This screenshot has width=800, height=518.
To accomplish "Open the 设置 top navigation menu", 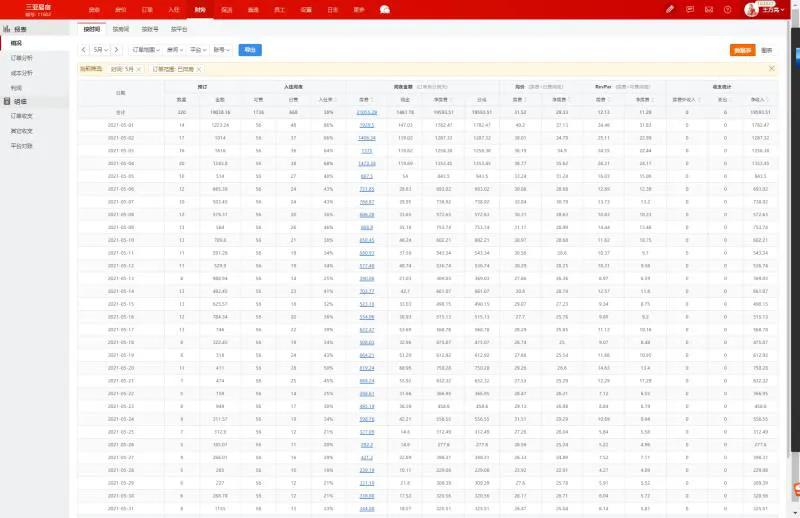I will point(306,10).
